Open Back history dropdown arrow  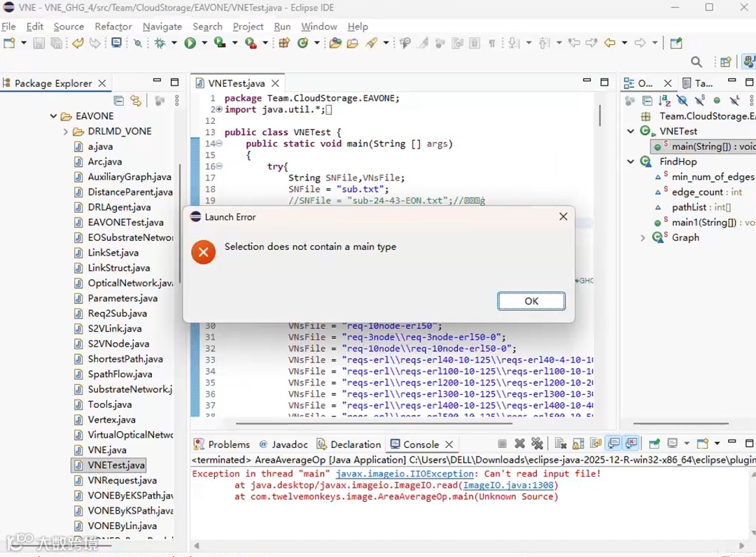[624, 43]
